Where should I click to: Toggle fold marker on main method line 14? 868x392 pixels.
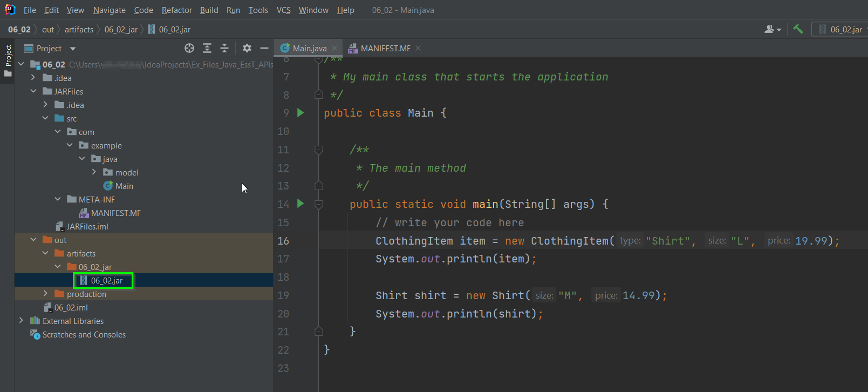[319, 204]
